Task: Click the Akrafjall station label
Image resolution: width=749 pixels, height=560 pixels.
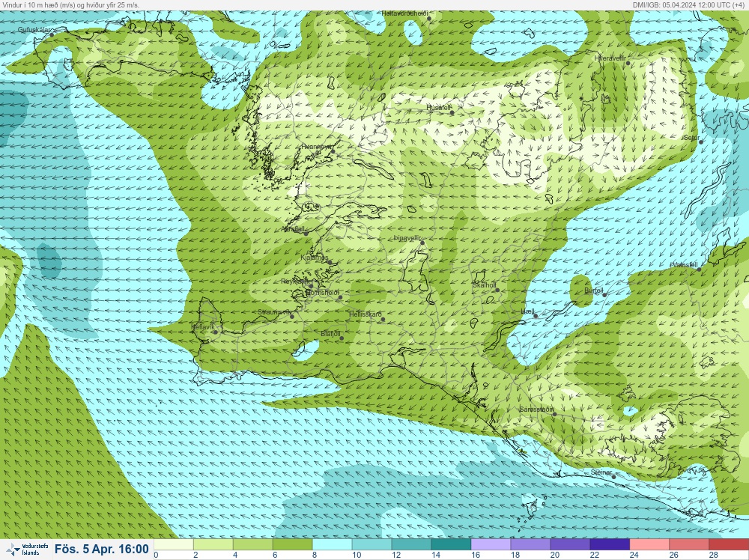Action: click(x=293, y=229)
